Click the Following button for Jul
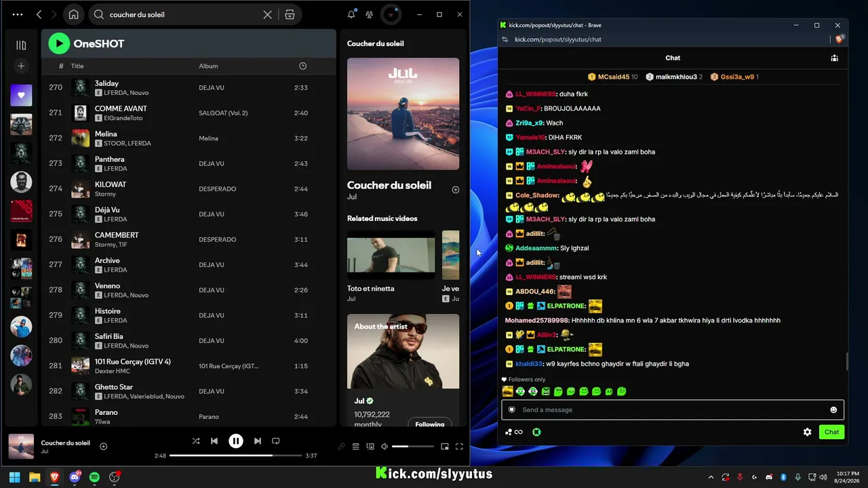868x488 pixels. coord(430,424)
